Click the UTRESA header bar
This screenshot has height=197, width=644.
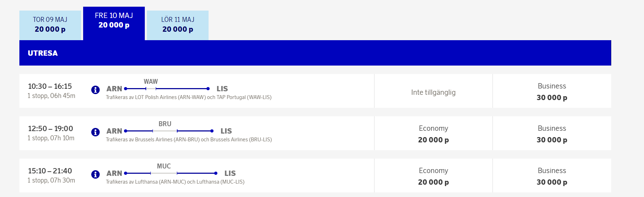[x=315, y=53]
